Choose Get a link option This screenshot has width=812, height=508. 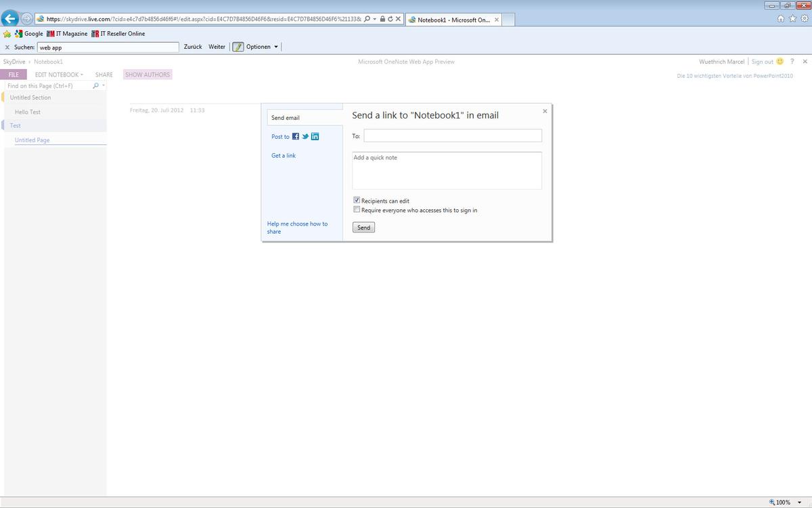tap(284, 156)
